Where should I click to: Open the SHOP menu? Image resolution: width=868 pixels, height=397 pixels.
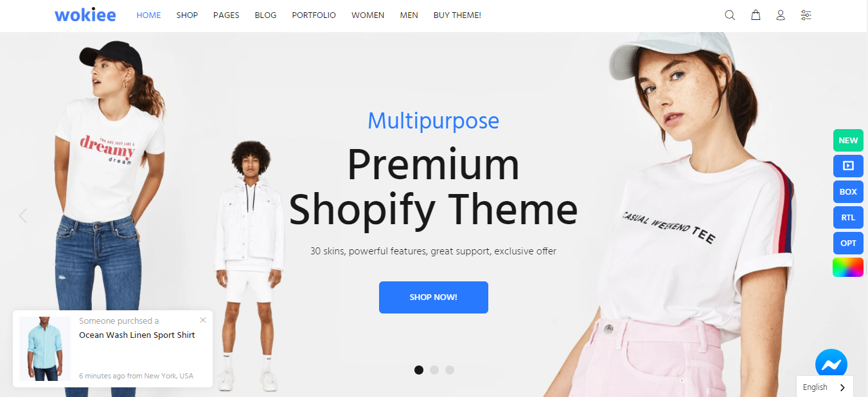click(187, 15)
